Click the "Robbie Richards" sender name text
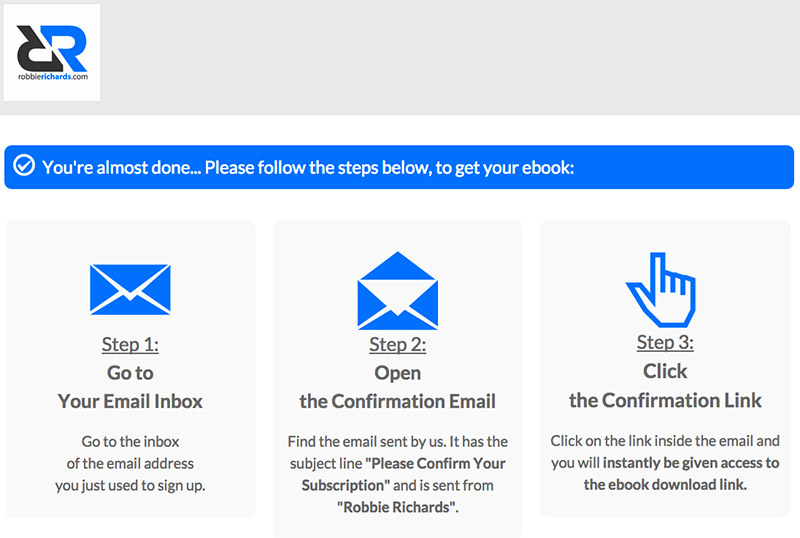The width and height of the screenshot is (800, 538). point(398,507)
